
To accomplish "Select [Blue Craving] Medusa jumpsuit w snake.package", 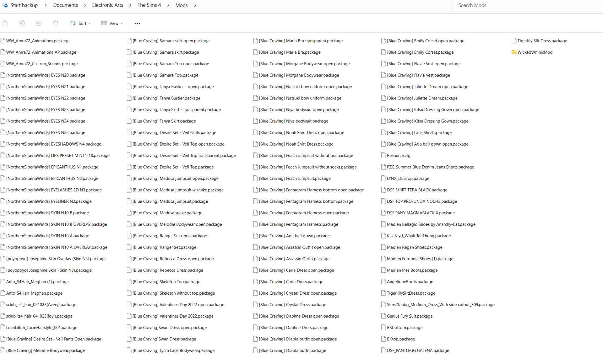I will (175, 190).
